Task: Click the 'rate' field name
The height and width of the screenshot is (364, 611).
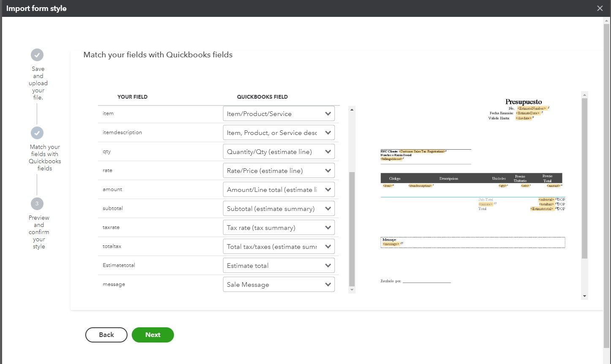Action: [107, 170]
